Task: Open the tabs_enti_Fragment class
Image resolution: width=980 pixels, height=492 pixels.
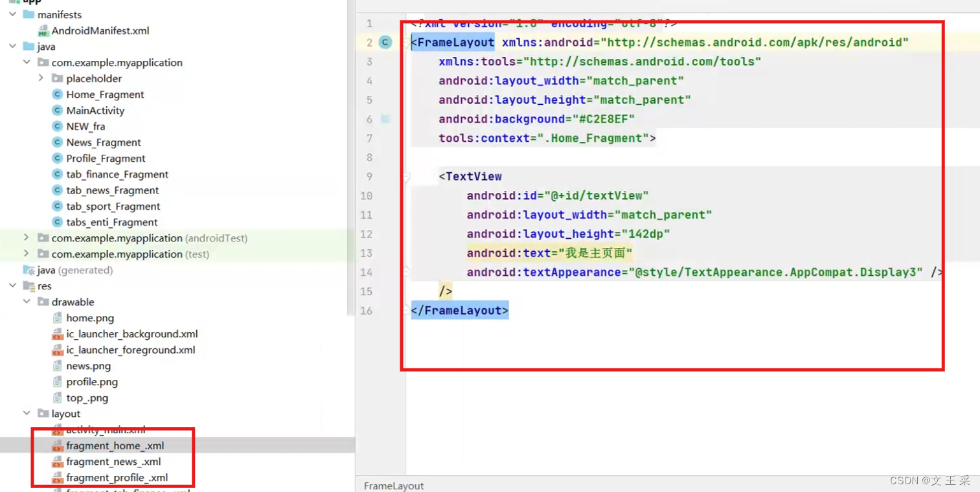Action: click(112, 222)
